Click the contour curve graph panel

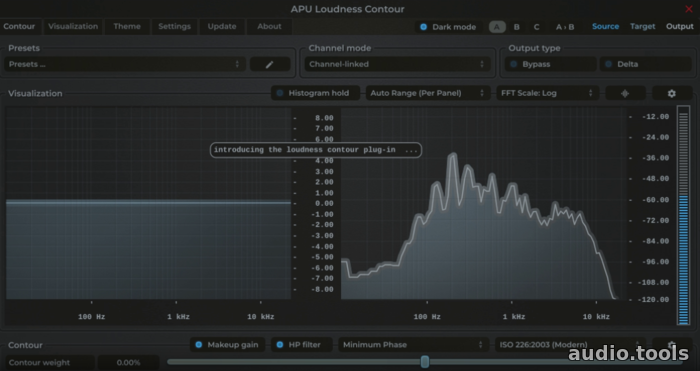(x=148, y=203)
